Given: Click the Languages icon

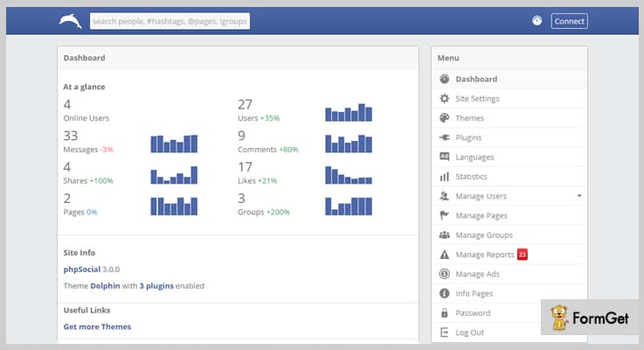Looking at the screenshot, I should (x=445, y=157).
